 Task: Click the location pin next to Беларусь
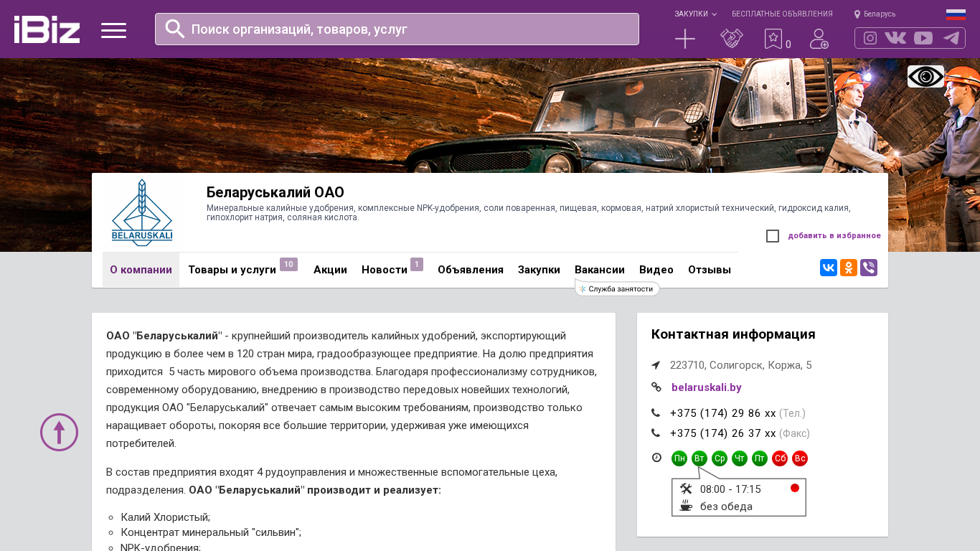click(857, 14)
